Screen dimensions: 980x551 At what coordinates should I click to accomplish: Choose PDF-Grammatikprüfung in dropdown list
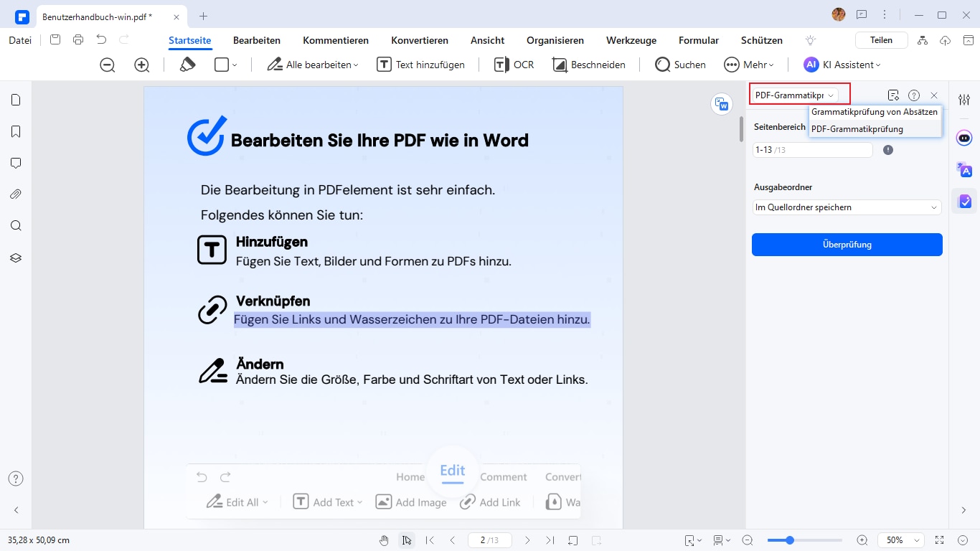click(x=874, y=129)
